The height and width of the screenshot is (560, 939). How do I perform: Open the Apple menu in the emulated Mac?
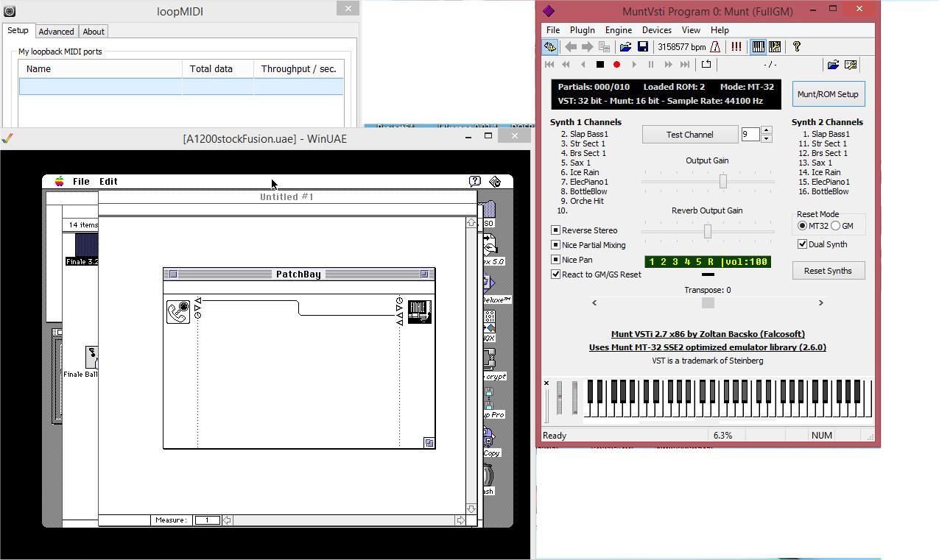click(59, 181)
